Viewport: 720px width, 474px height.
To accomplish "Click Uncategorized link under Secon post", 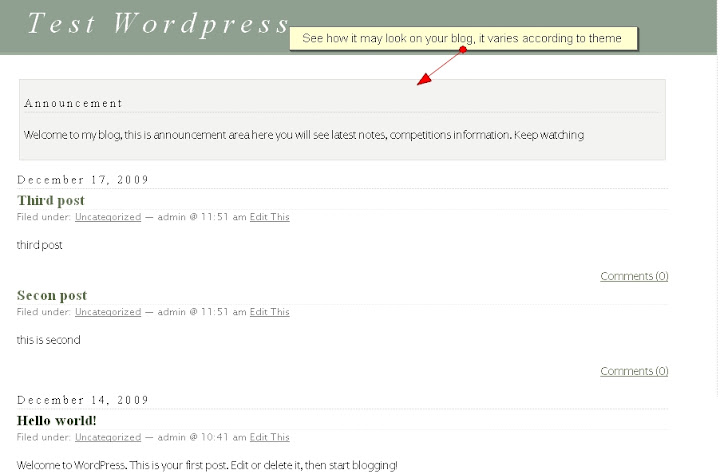I will click(108, 312).
